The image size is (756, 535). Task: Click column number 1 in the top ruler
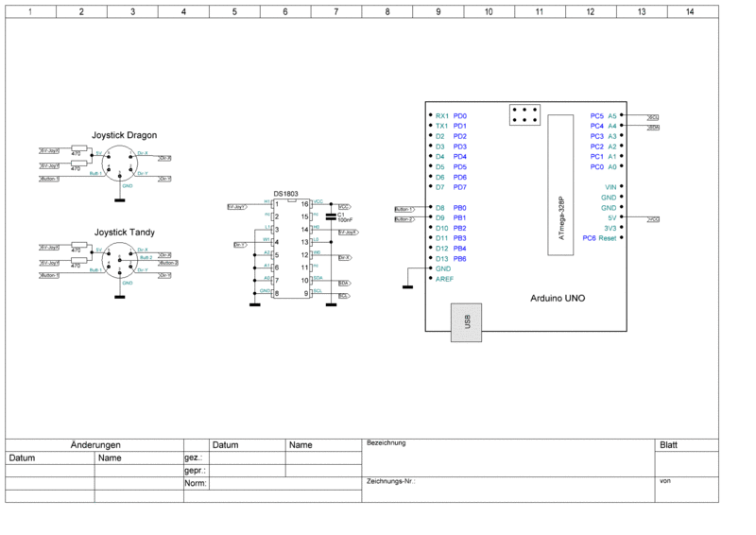30,11
